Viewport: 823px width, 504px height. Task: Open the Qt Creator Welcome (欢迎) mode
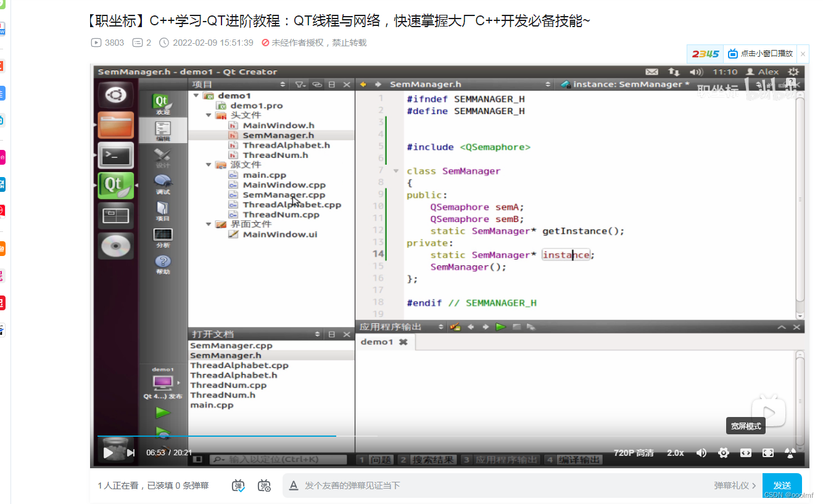pyautogui.click(x=163, y=104)
